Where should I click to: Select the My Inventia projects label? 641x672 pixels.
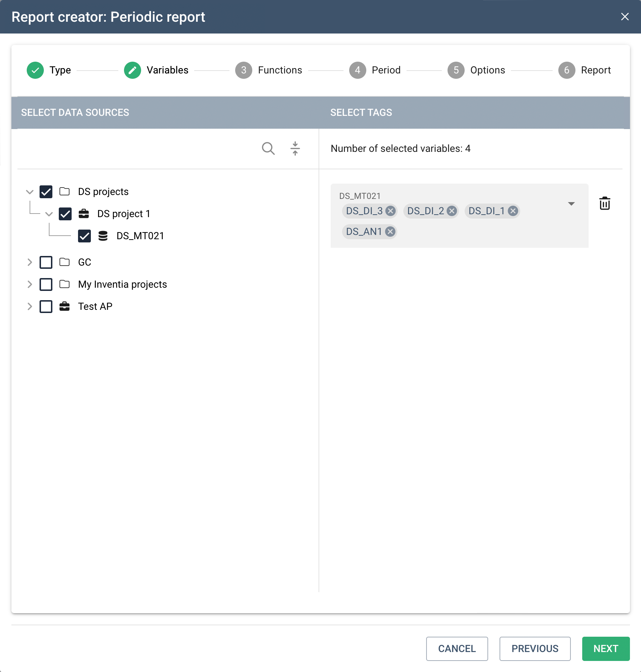coord(123,284)
